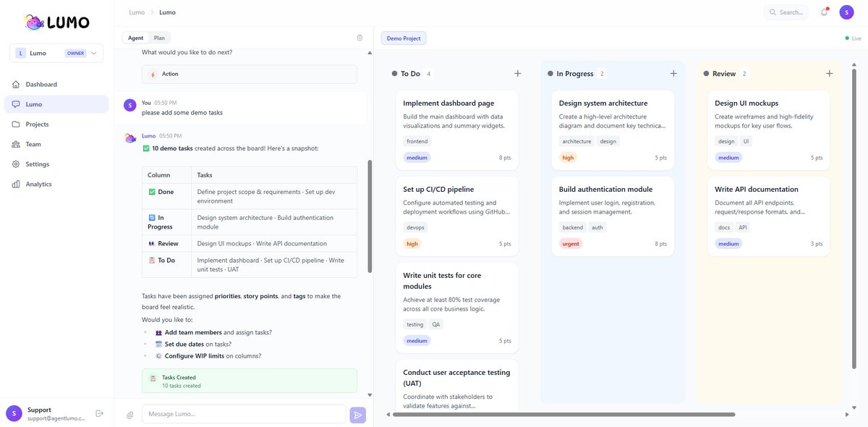
Task: Open the Write API documentation card
Action: [x=768, y=216]
